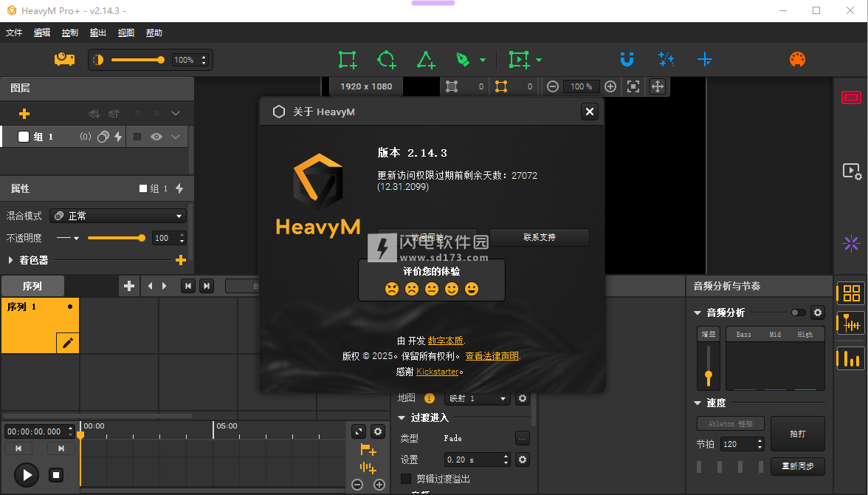This screenshot has width=868, height=495.
Task: Select the triangle shape drawing tool
Action: tap(426, 60)
